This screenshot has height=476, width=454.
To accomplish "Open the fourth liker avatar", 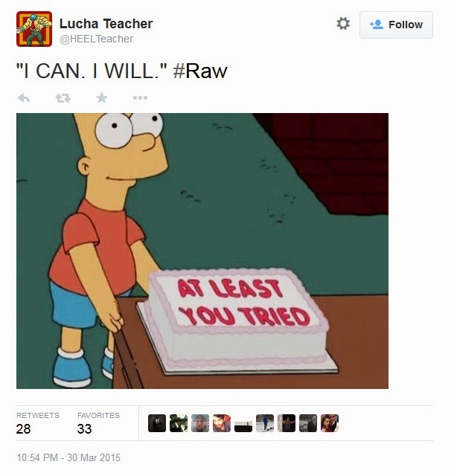I will click(x=222, y=423).
